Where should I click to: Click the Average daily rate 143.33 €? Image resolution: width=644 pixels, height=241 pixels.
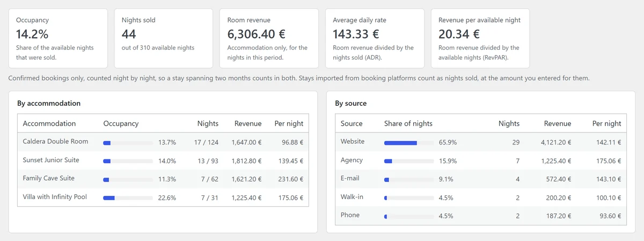[x=356, y=34]
